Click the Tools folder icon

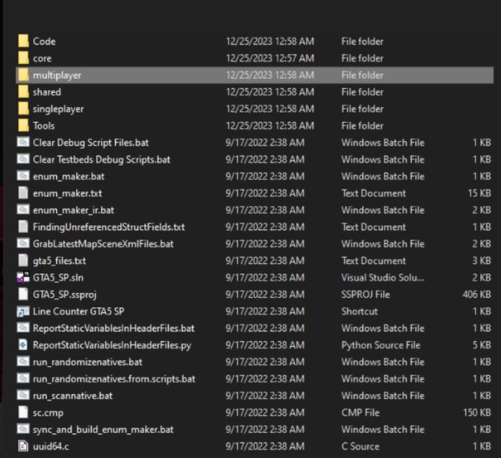23,125
